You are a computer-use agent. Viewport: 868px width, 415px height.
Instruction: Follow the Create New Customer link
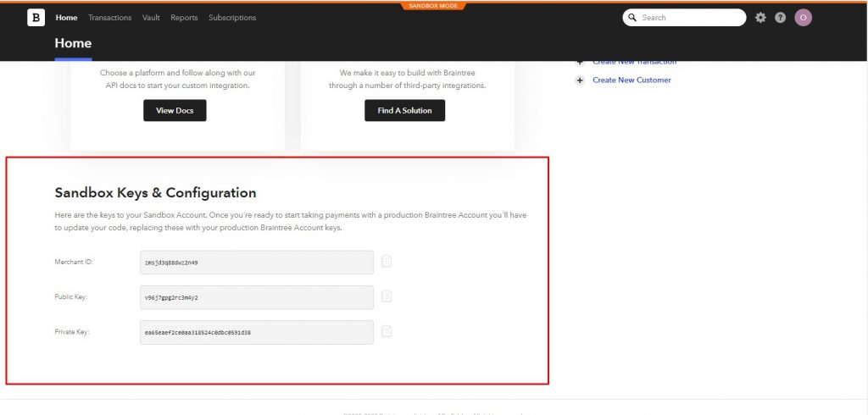(632, 80)
